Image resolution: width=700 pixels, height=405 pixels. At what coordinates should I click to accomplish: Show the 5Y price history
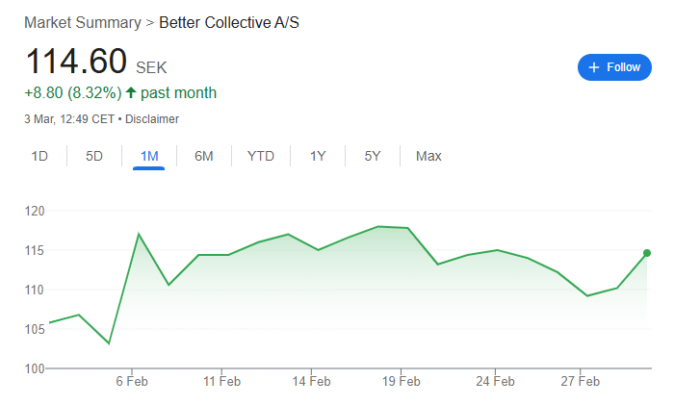[372, 156]
